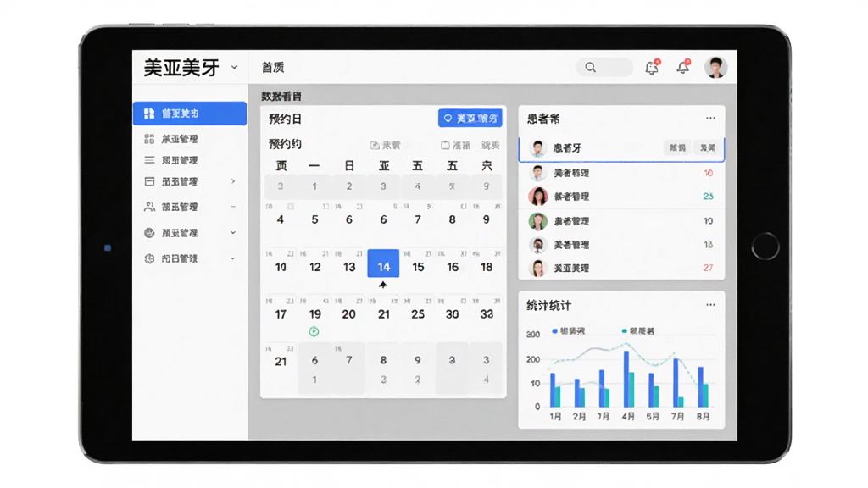The width and height of the screenshot is (868, 488).
Task: Select date 30 in the calendar
Action: 453,314
